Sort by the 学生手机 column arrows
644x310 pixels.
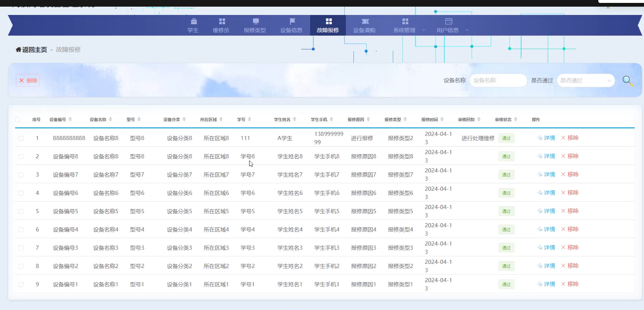coord(331,119)
